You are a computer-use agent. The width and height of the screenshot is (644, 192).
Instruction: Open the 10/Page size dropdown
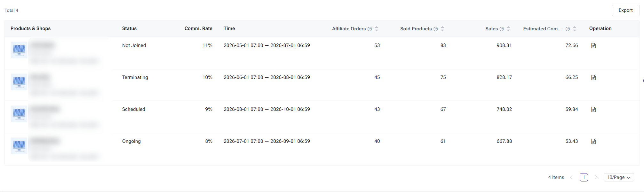[x=619, y=177]
